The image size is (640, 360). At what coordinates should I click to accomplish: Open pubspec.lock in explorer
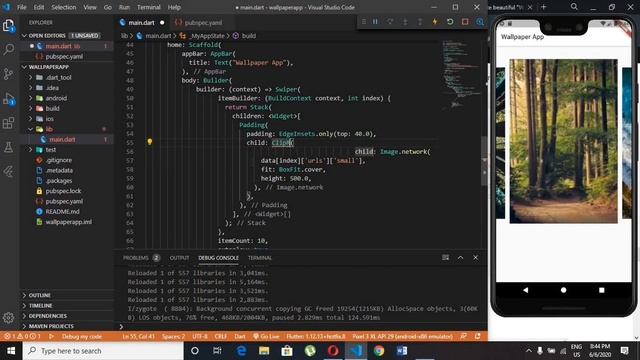(x=63, y=191)
